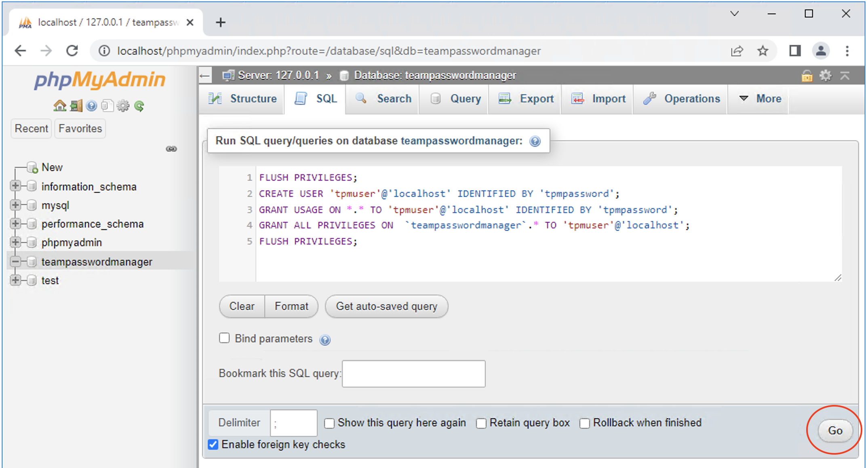The image size is (868, 468).
Task: Expand the information_schema database node
Action: [x=15, y=186]
